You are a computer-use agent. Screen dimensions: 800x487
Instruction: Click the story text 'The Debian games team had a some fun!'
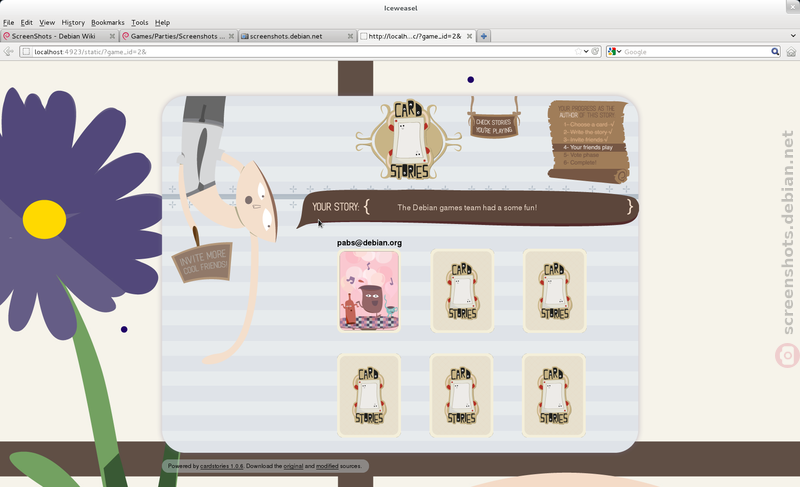(467, 208)
